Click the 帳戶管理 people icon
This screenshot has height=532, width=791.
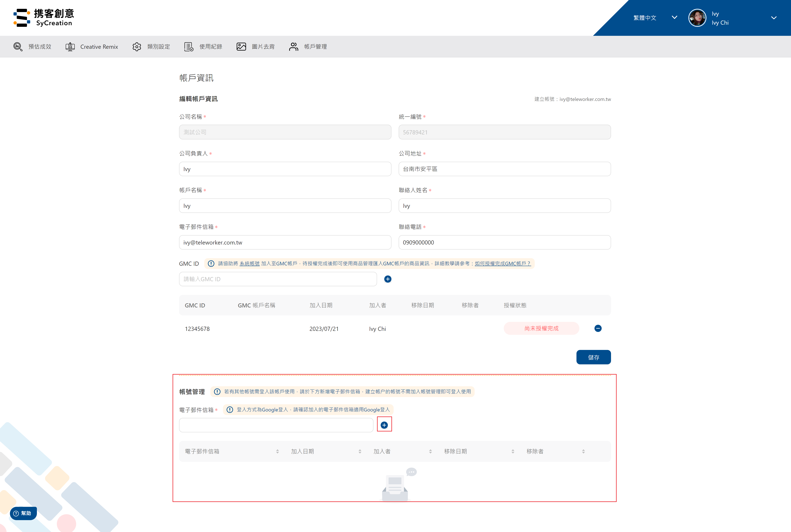(294, 46)
